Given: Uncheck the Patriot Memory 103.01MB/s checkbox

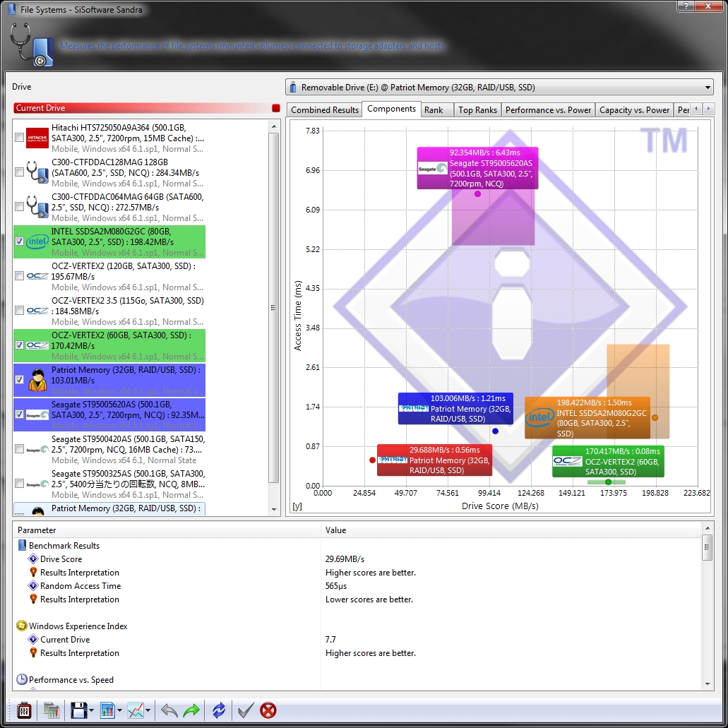Looking at the screenshot, I should tap(19, 380).
